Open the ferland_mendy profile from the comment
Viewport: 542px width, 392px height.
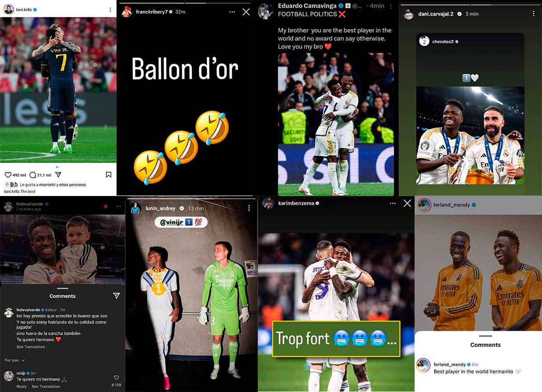click(x=449, y=364)
